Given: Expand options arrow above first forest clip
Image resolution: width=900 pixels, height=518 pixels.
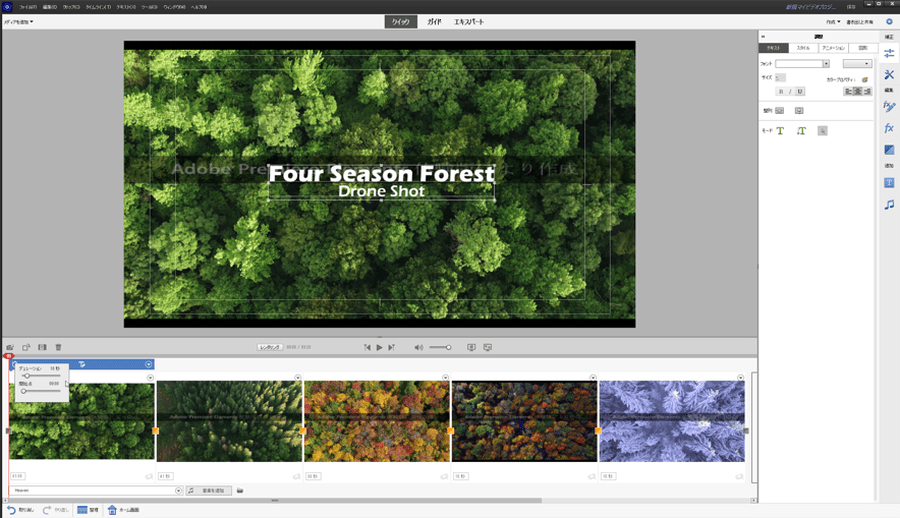Looking at the screenshot, I should (150, 378).
